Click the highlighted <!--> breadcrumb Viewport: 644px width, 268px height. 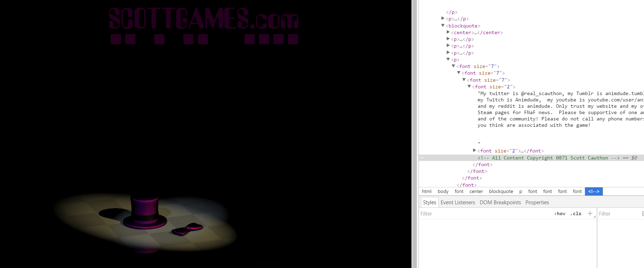point(594,191)
